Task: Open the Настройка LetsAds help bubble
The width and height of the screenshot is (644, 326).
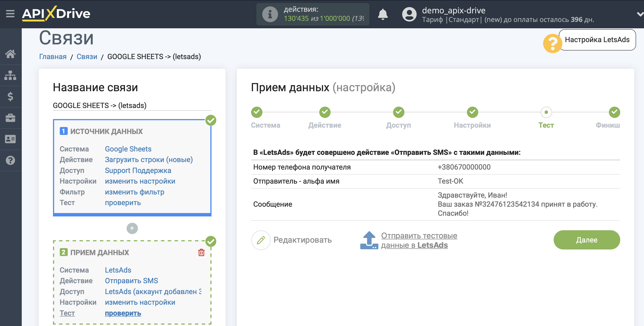Action: pyautogui.click(x=597, y=40)
